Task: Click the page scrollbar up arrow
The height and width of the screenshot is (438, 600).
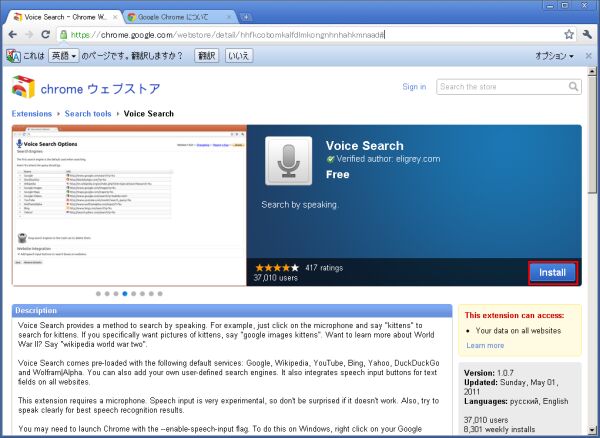Action: click(x=592, y=71)
